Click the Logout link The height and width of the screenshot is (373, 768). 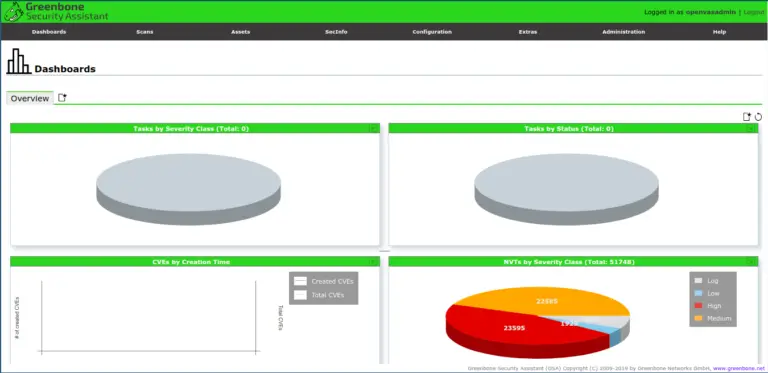tap(754, 12)
